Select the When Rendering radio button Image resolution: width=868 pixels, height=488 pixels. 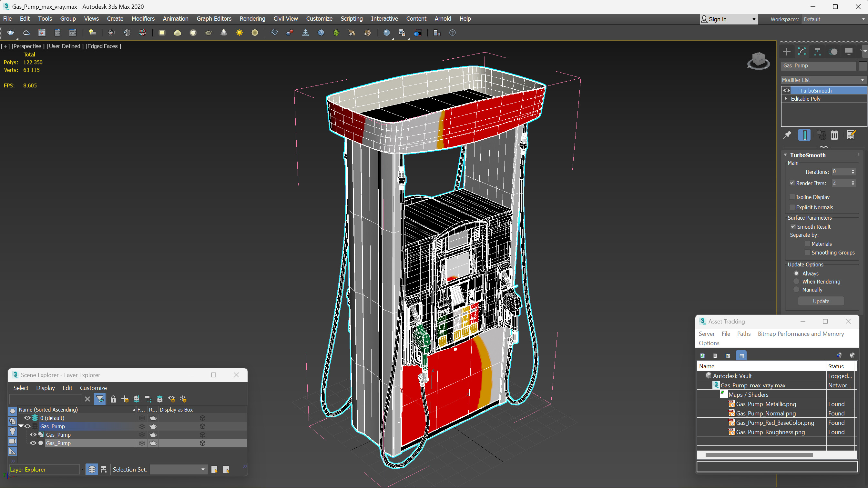[x=797, y=282]
